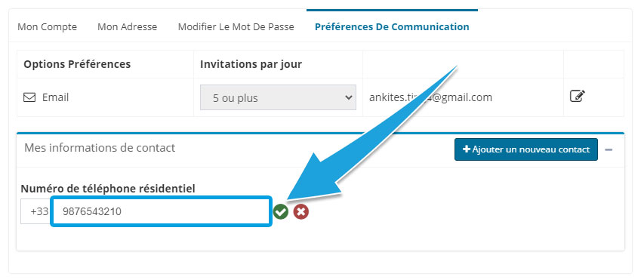The image size is (644, 280).
Task: Cancel phone edit with red X icon
Action: 301,212
